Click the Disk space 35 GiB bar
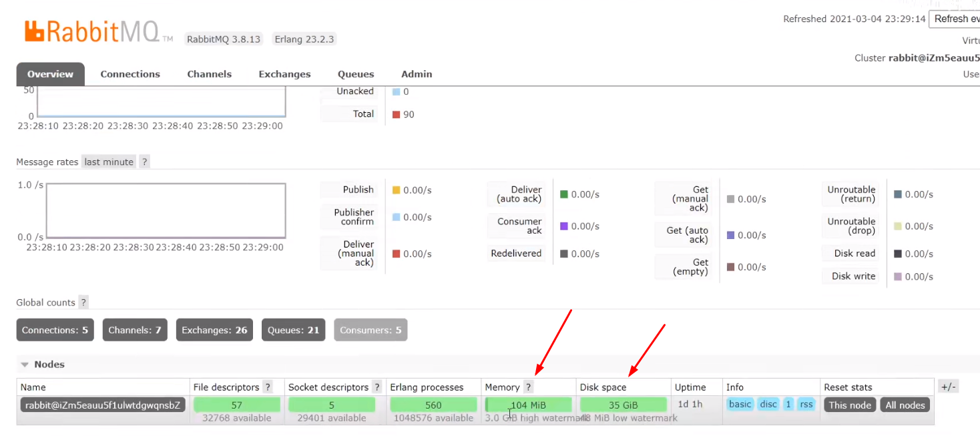980x436 pixels. click(x=624, y=405)
